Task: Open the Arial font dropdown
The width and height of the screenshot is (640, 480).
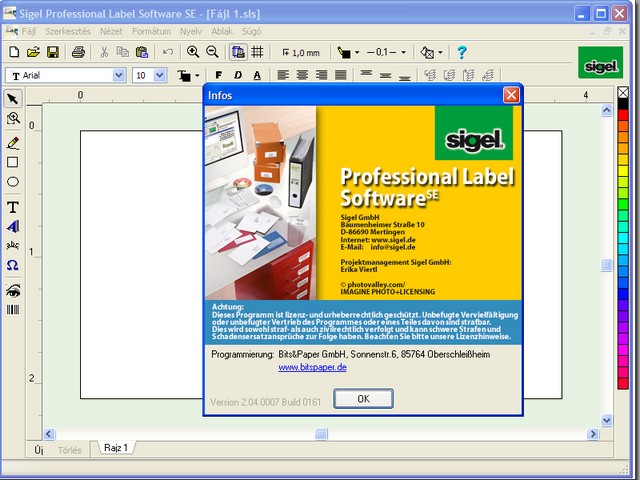Action: (119, 75)
